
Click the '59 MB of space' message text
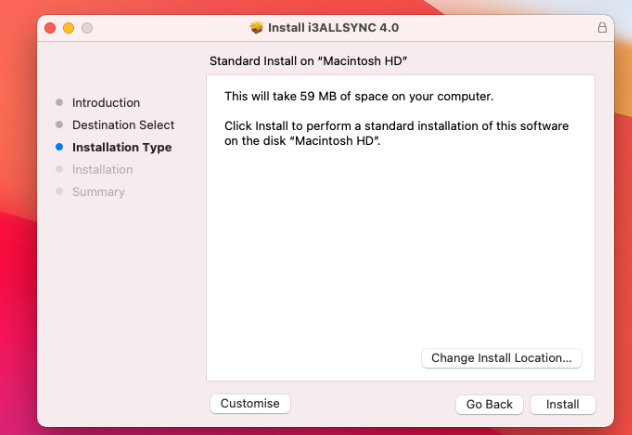pos(359,96)
